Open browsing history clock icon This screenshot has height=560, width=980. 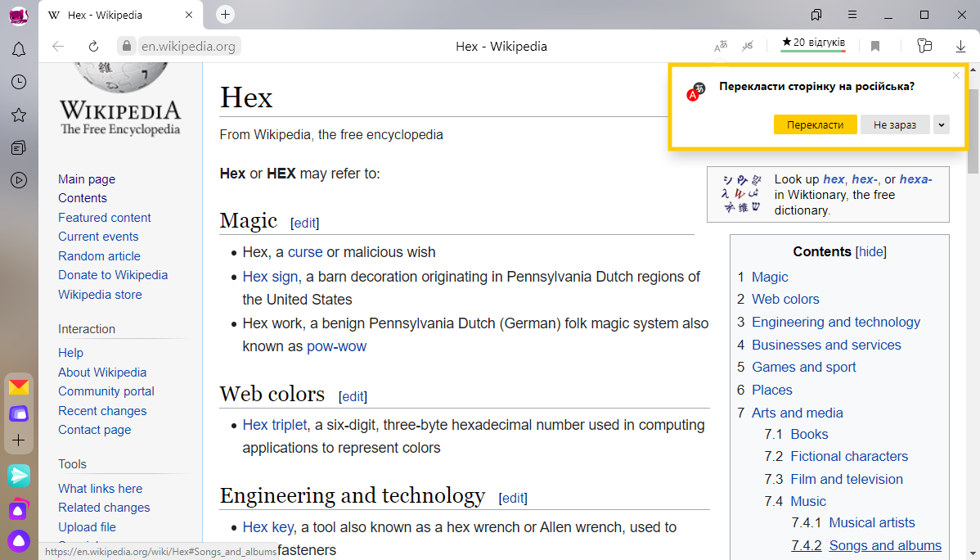pyautogui.click(x=19, y=82)
